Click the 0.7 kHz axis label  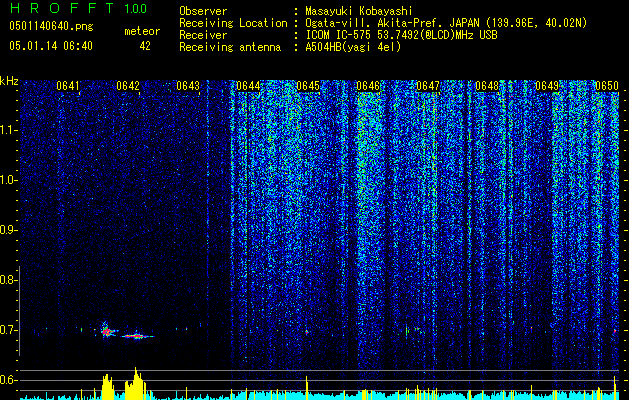(x=6, y=330)
